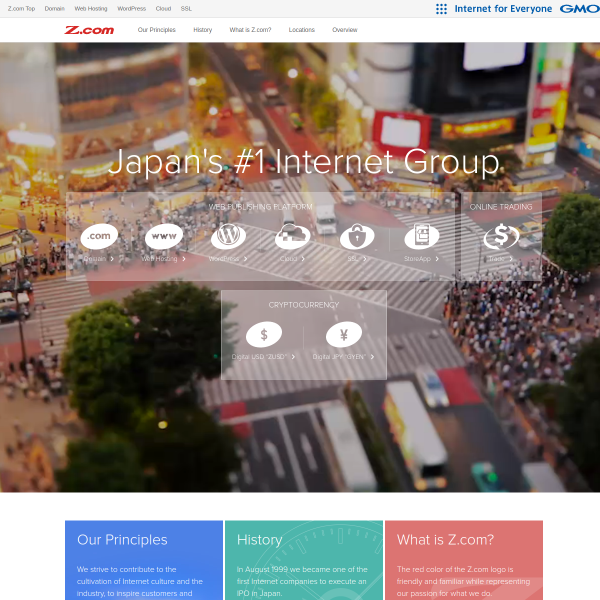Viewport: 600px width, 600px height.
Task: Click the WEB PUBLISHING PLATFORM heading
Action: click(261, 207)
